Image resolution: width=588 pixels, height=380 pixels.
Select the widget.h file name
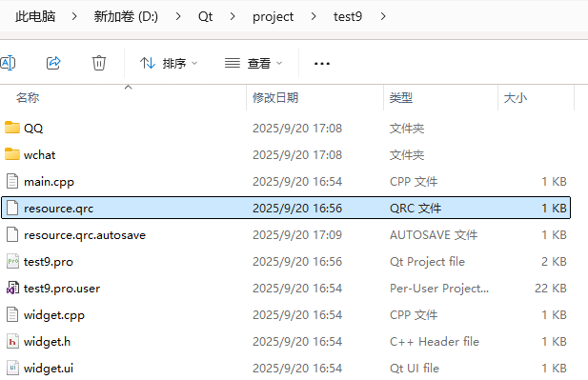(x=47, y=341)
